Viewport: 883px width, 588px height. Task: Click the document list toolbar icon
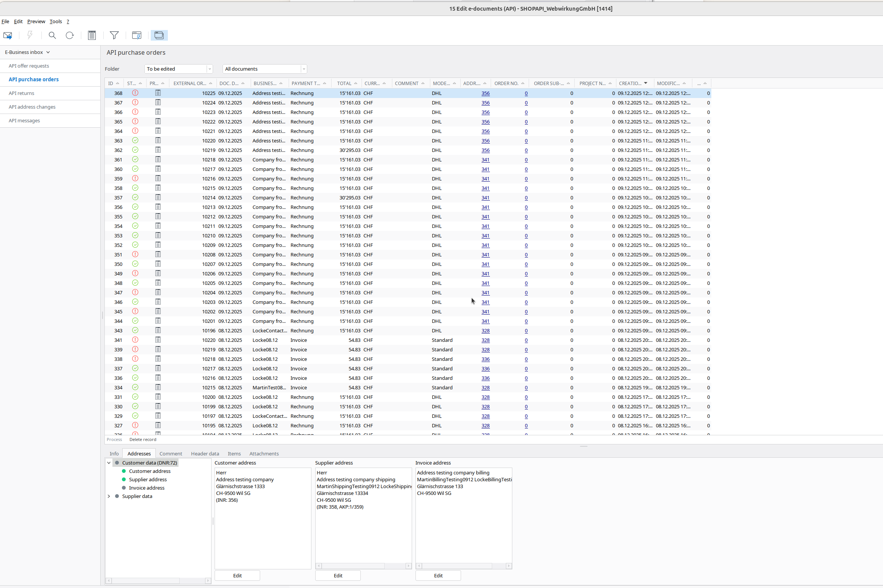coord(92,35)
